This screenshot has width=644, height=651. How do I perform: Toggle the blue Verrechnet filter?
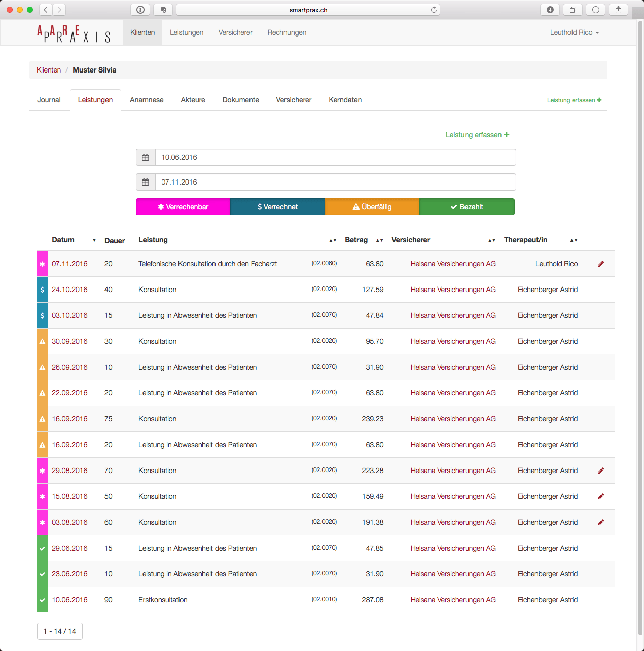click(277, 207)
